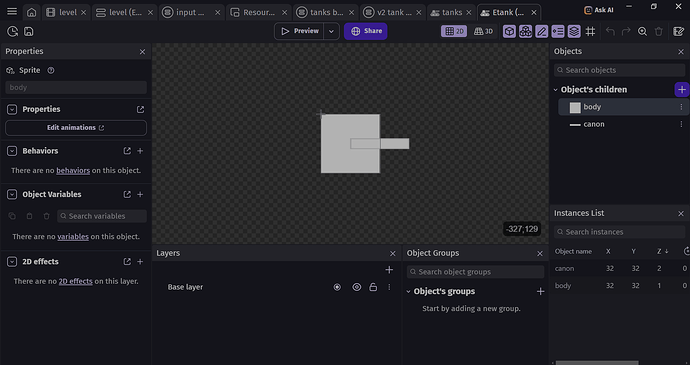Image resolution: width=690 pixels, height=365 pixels.
Task: Collapse the Object Variables section
Action: click(12, 194)
